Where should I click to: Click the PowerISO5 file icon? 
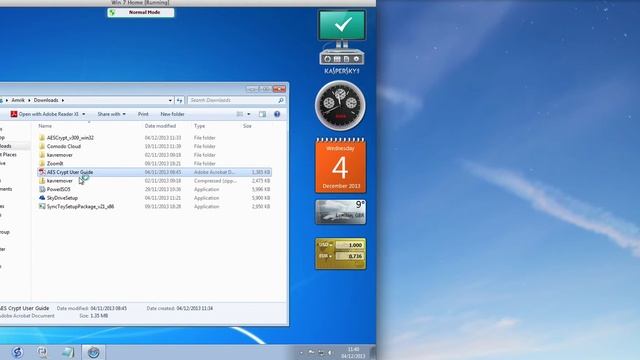(42, 189)
